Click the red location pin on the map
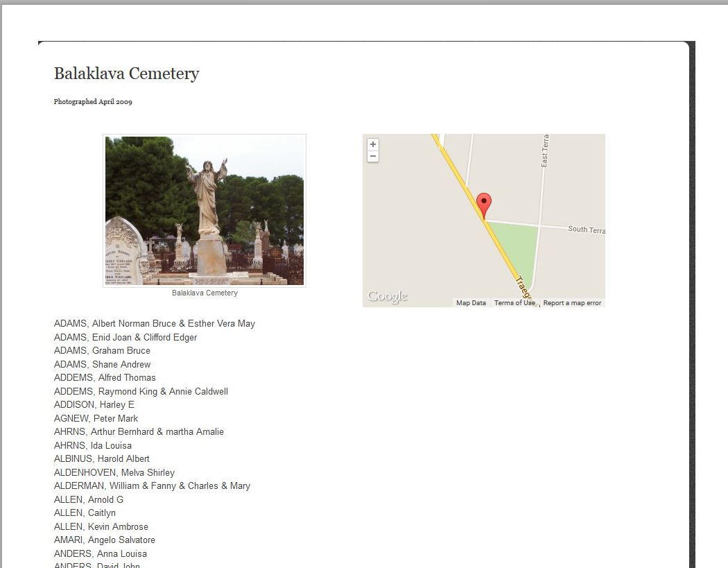728x568 pixels. tap(484, 206)
